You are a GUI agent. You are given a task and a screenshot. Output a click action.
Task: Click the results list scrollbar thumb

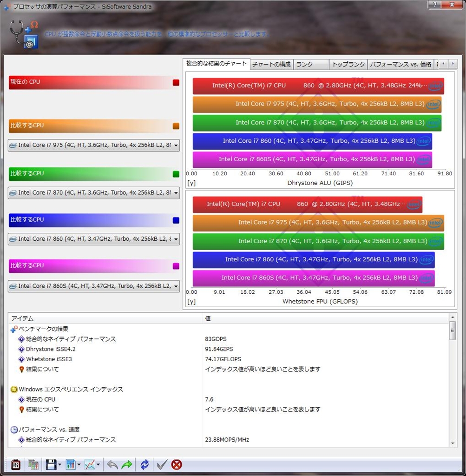tap(453, 331)
